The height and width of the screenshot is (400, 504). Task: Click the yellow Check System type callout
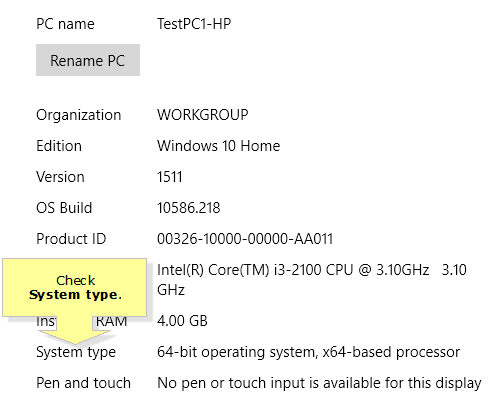tap(75, 288)
